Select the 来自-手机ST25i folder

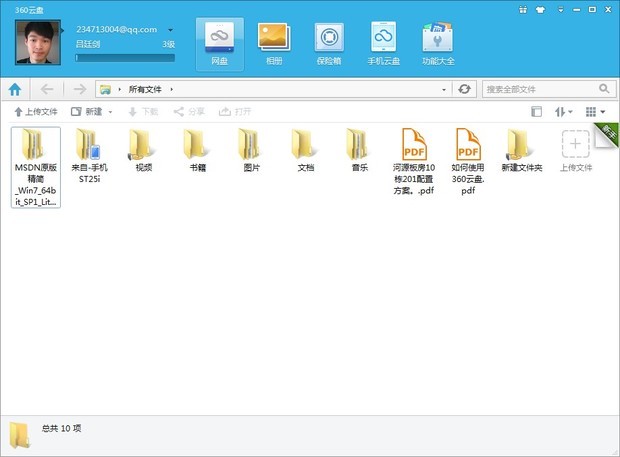pos(89,156)
